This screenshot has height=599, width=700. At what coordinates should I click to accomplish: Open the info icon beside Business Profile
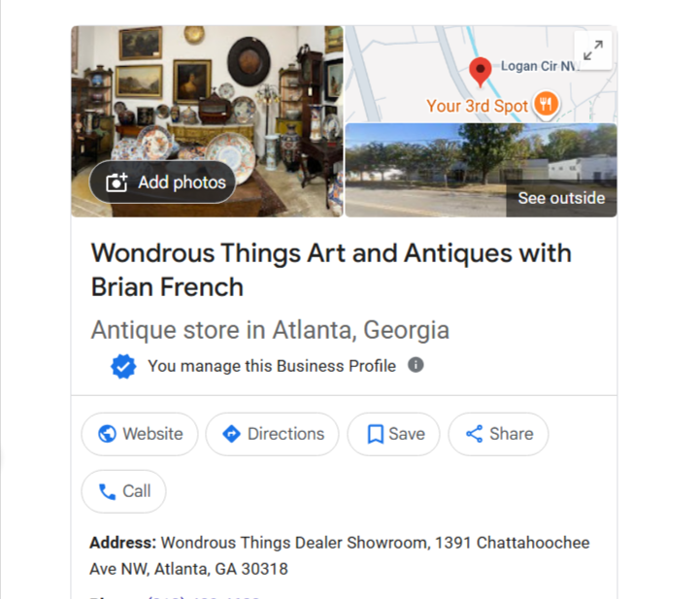(416, 365)
